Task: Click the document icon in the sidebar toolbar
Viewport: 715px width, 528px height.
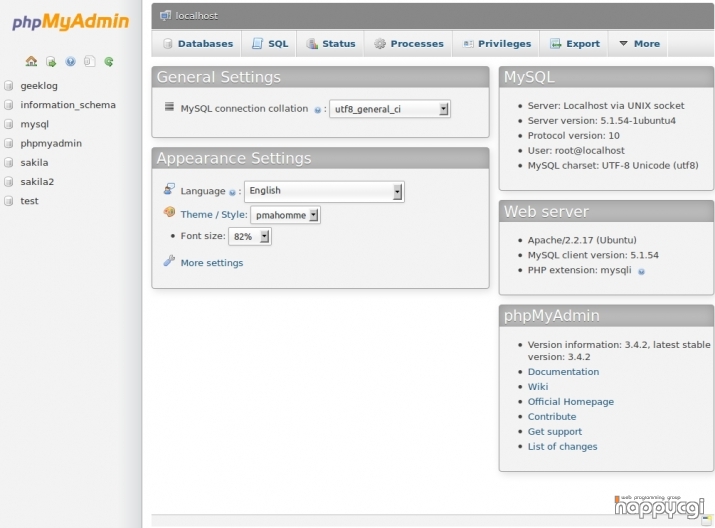Action: tap(89, 61)
